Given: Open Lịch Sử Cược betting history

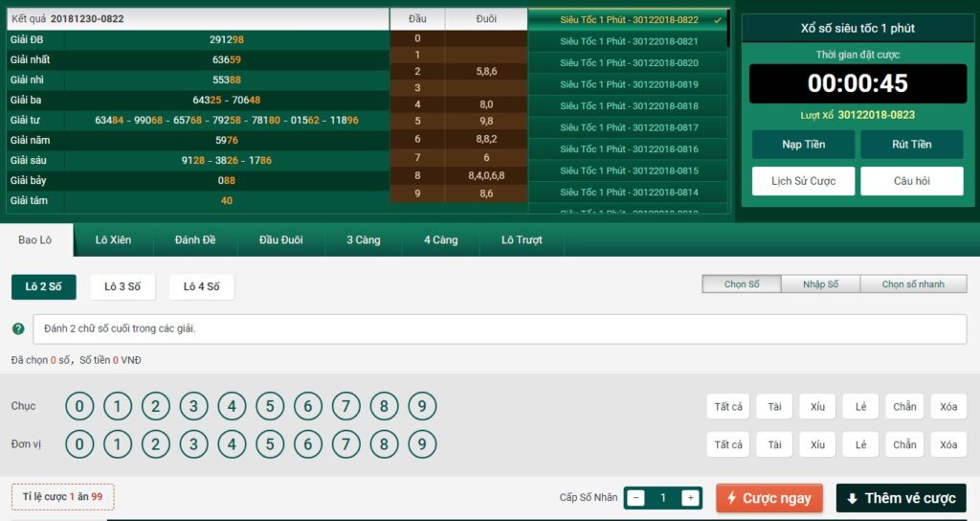Looking at the screenshot, I should click(x=804, y=181).
